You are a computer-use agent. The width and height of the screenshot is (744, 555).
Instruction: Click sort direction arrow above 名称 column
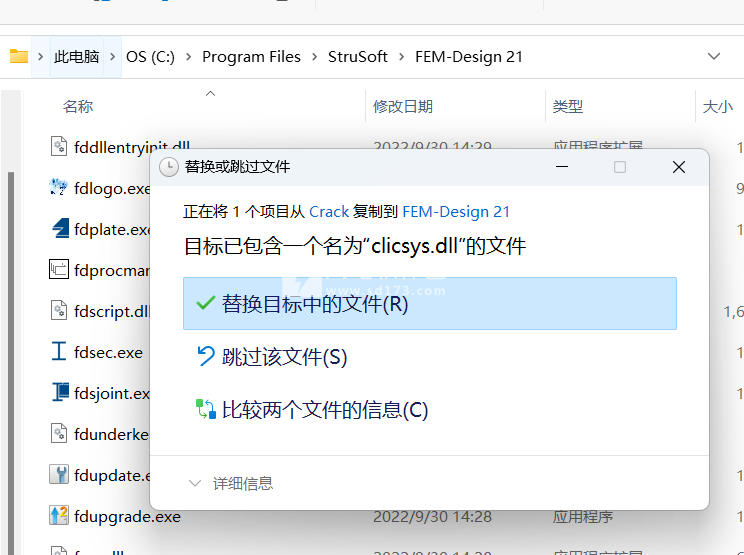tap(210, 93)
